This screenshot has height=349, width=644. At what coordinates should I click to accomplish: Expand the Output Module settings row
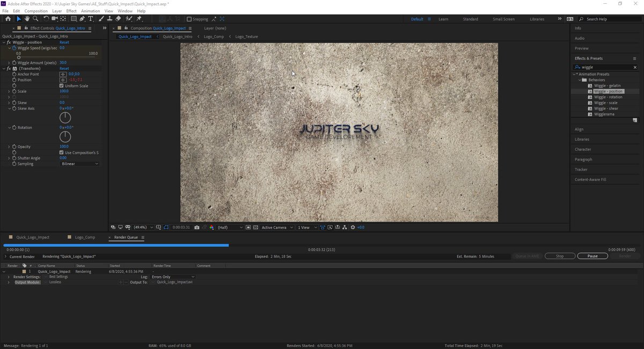click(9, 282)
